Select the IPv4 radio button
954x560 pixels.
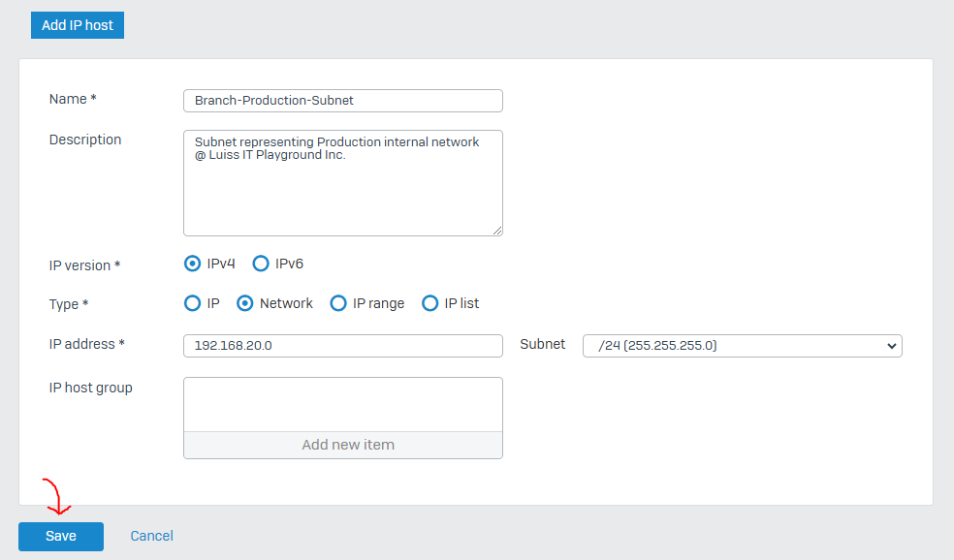[x=192, y=264]
